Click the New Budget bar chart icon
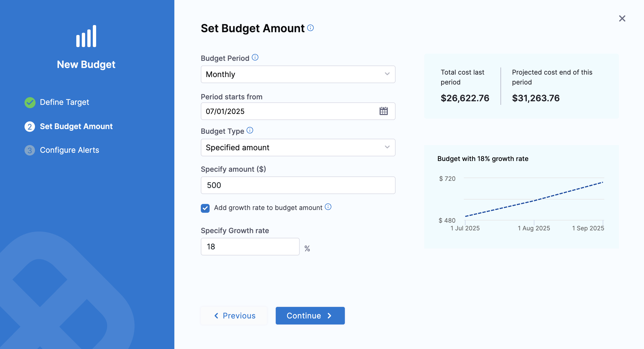This screenshot has height=349, width=644. pos(86,36)
